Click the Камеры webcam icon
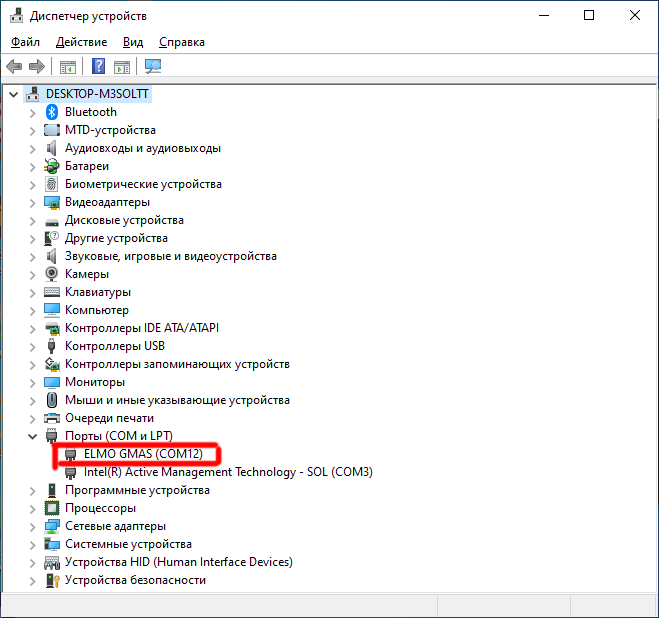This screenshot has width=659, height=618. (x=52, y=274)
